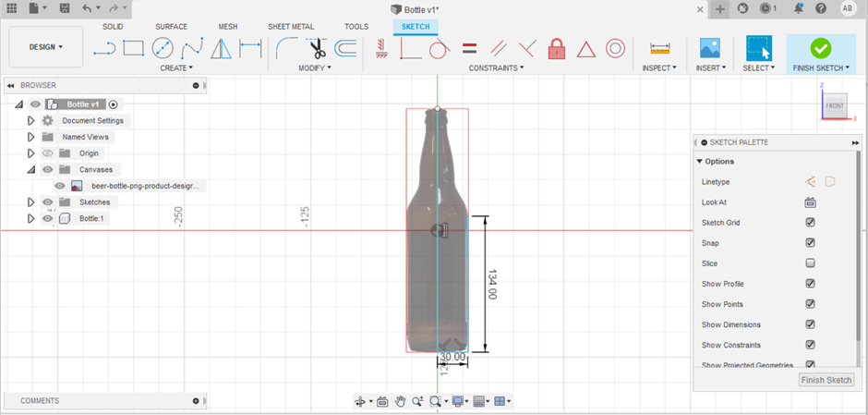Apply the Parallel constraint

coord(499,49)
